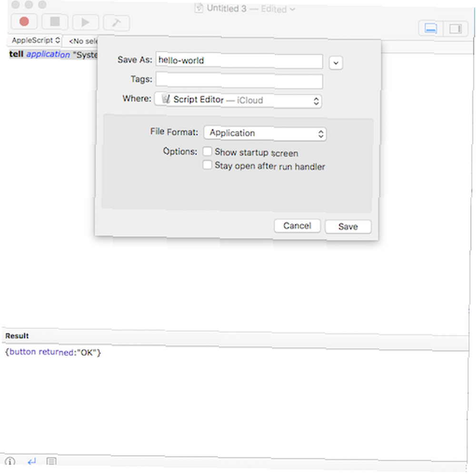
Task: Click the red close window button
Action: [x=15, y=5]
